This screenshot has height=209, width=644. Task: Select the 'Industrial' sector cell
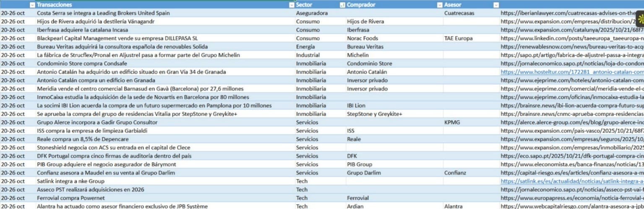[321, 55]
